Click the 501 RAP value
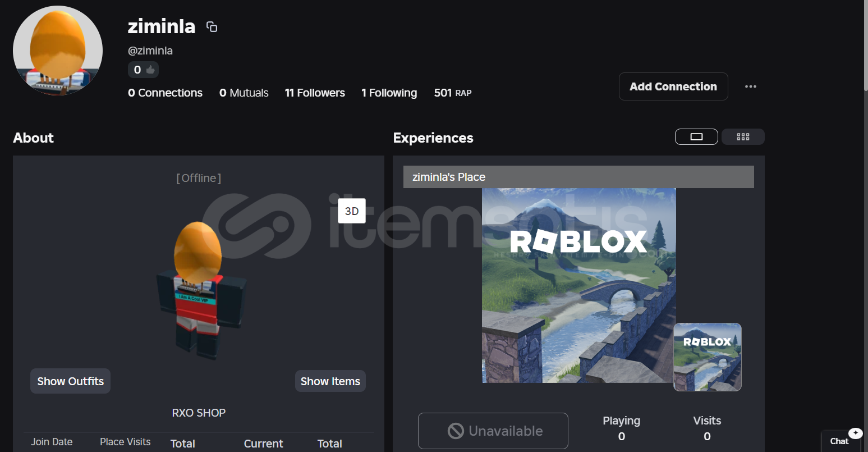The image size is (868, 452). pyautogui.click(x=453, y=93)
